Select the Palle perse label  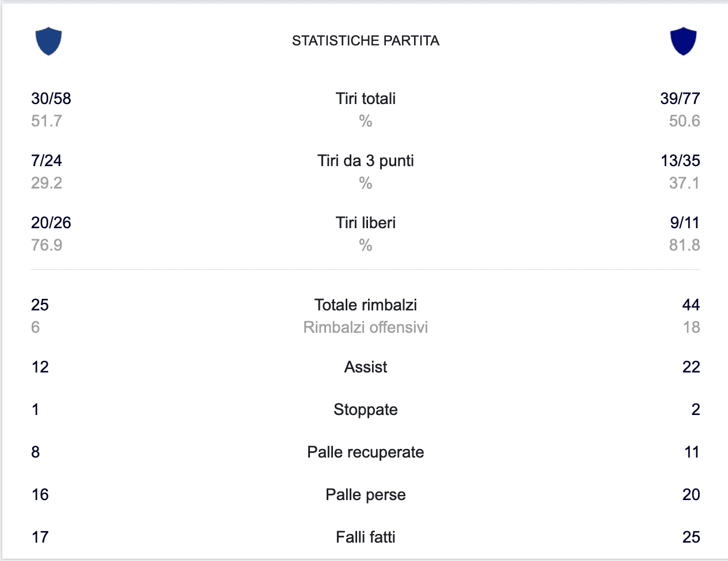click(366, 494)
